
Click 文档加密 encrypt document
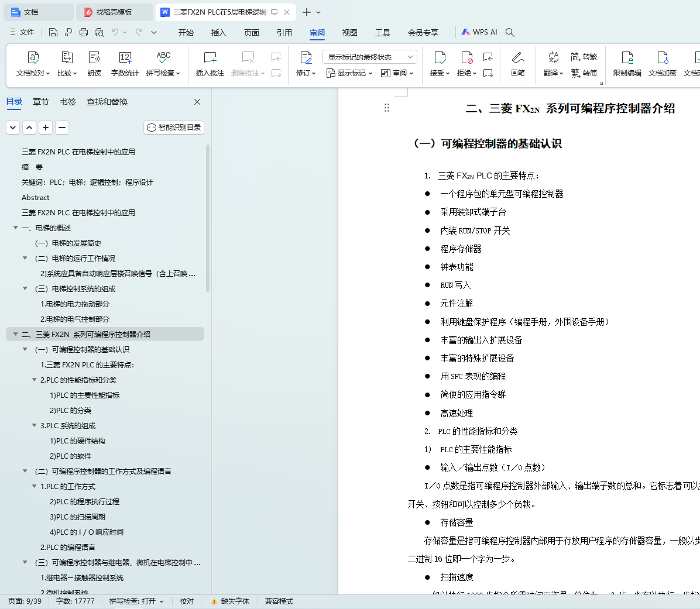click(x=663, y=64)
